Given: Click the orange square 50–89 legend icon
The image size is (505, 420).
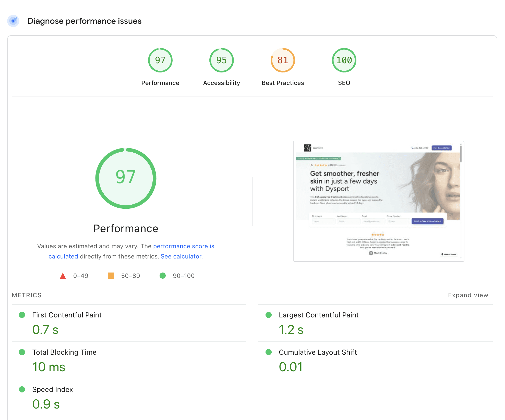Looking at the screenshot, I should 111,276.
